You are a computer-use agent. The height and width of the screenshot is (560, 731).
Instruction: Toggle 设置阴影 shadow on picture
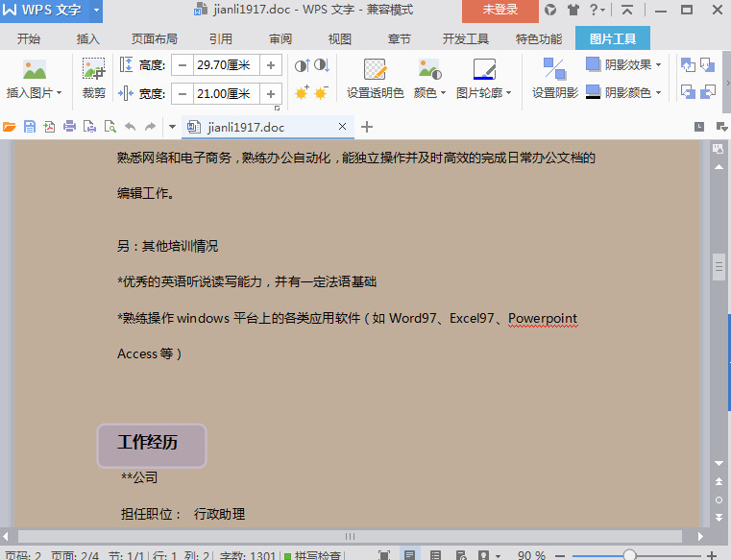click(x=555, y=79)
